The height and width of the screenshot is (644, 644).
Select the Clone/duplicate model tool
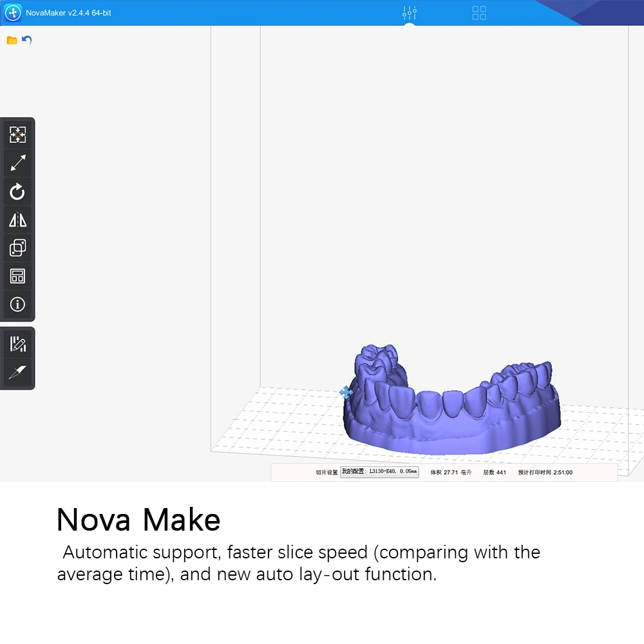(x=17, y=248)
